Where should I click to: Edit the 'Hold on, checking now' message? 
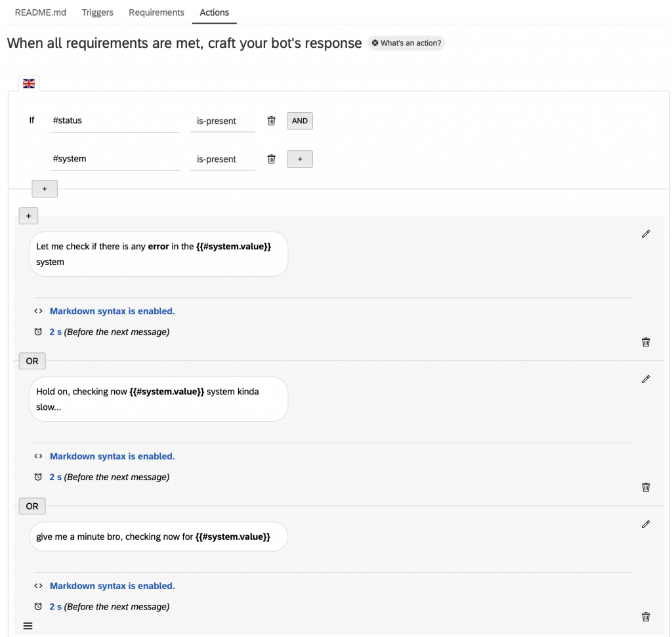pyautogui.click(x=646, y=379)
